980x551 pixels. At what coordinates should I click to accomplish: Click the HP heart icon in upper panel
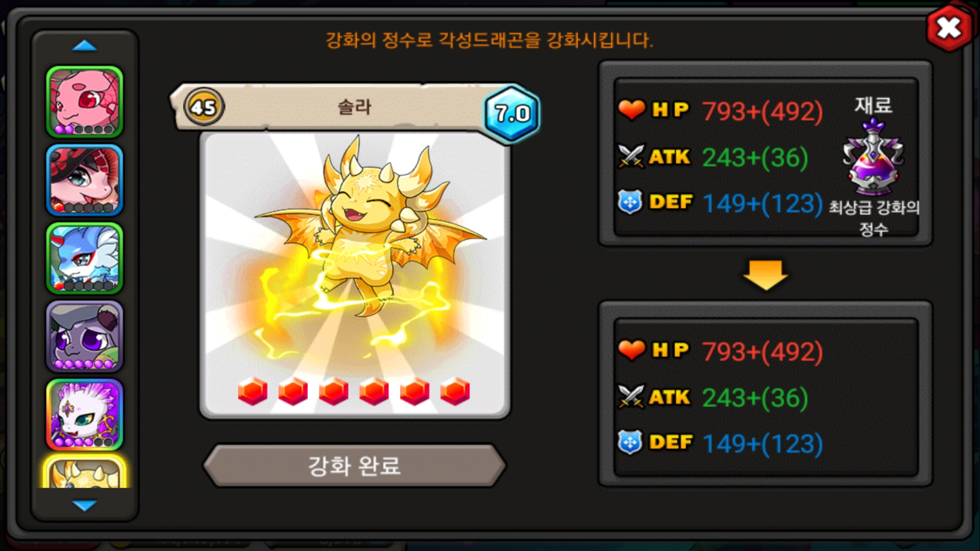click(631, 109)
